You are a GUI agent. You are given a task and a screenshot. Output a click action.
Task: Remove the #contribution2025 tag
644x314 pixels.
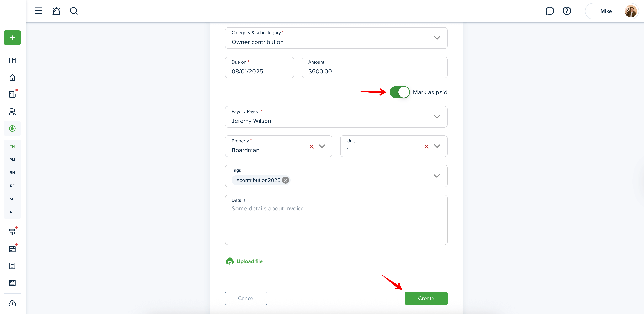pyautogui.click(x=286, y=180)
